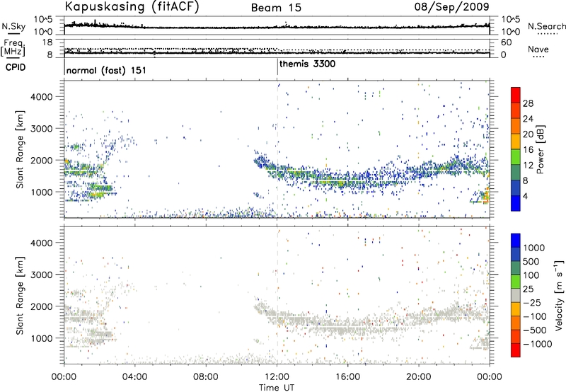566x392 pixels.
Task: Click the dashed 12:00 marker in Power panel
Action: point(277,149)
